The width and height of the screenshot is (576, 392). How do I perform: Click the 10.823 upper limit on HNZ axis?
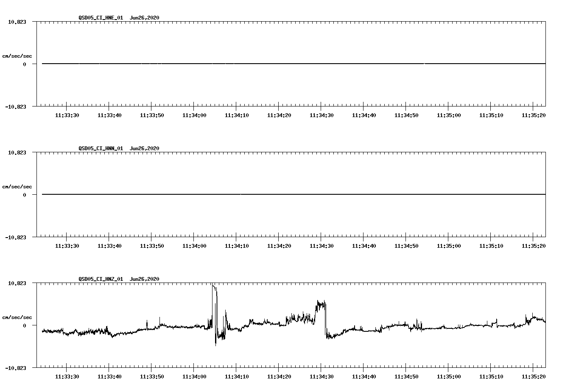[x=17, y=283]
